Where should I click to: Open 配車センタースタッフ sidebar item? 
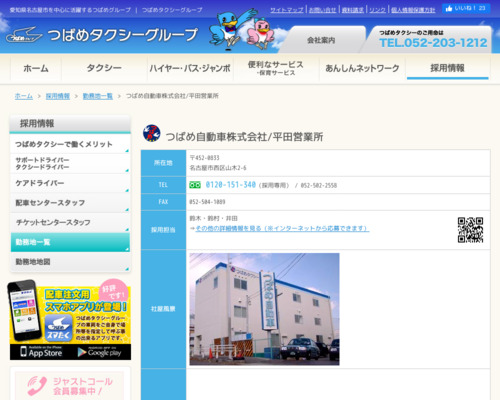coord(70,203)
